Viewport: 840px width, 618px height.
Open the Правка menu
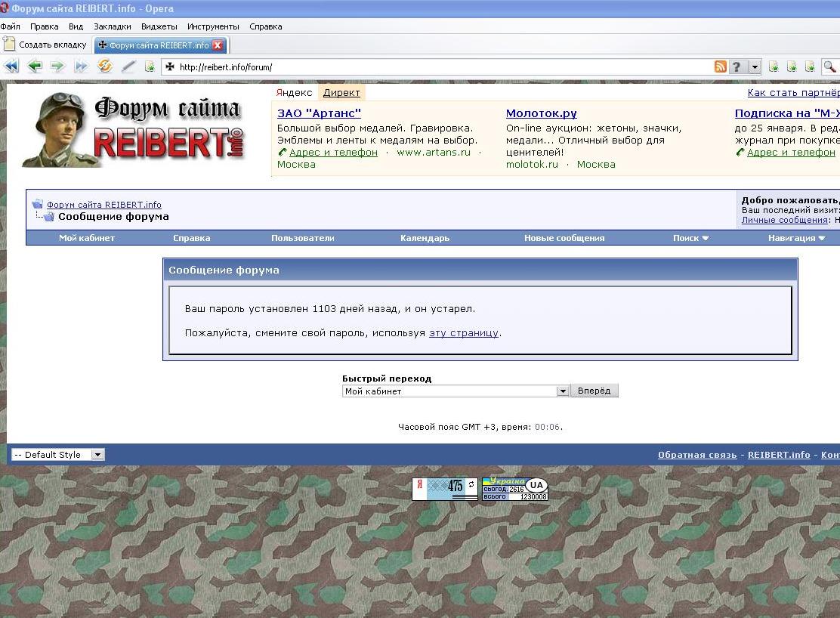pyautogui.click(x=44, y=26)
